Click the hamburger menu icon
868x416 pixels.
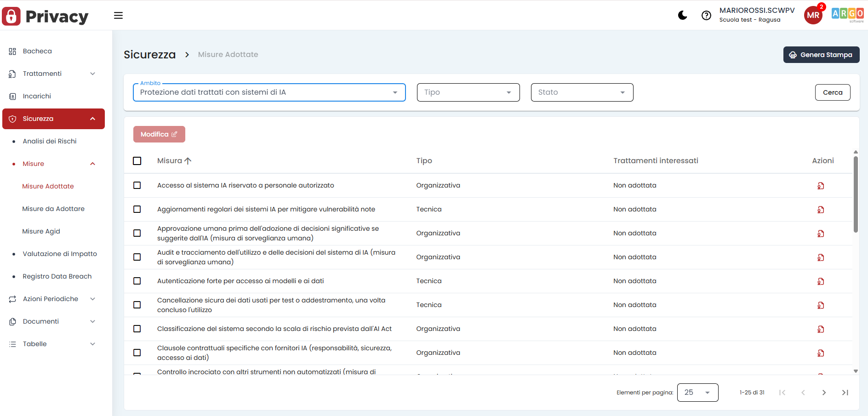pos(118,16)
